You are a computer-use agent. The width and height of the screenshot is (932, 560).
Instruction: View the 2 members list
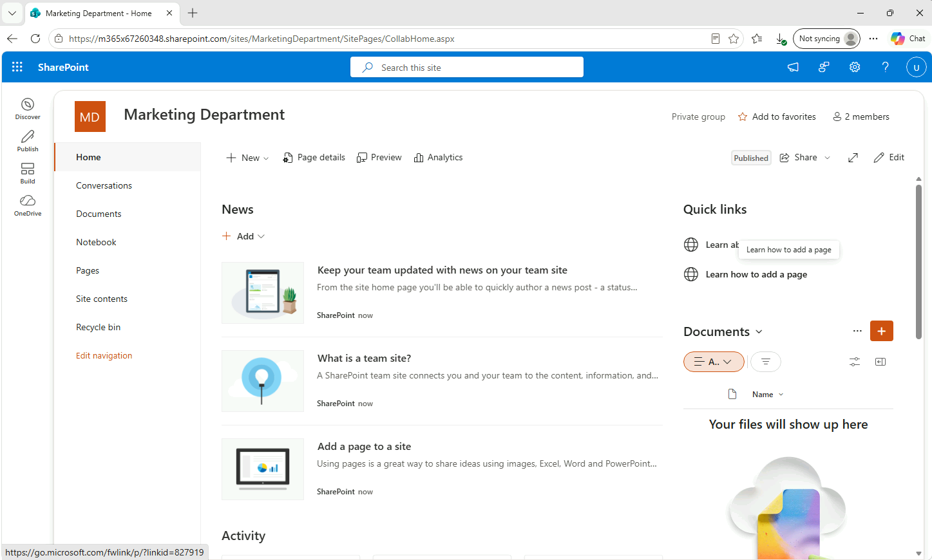pos(861,117)
